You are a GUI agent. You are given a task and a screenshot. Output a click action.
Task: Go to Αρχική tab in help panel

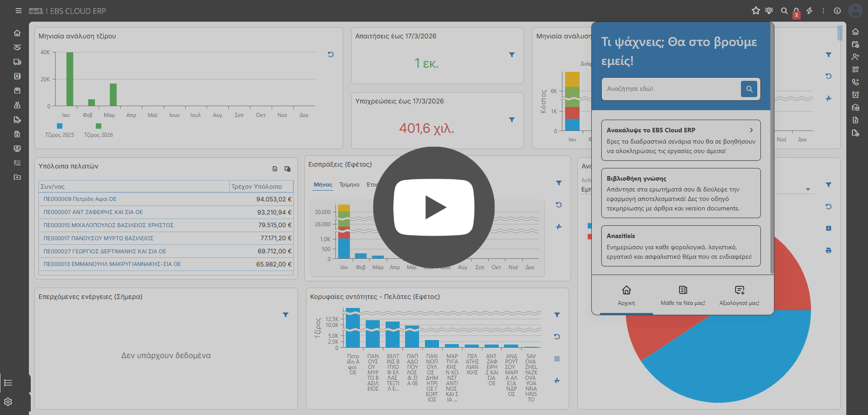pos(627,295)
